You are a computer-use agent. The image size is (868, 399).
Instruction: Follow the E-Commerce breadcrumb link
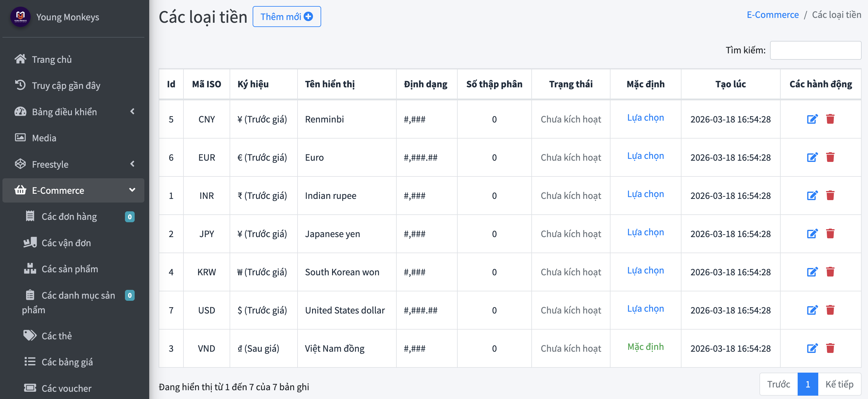coord(773,15)
